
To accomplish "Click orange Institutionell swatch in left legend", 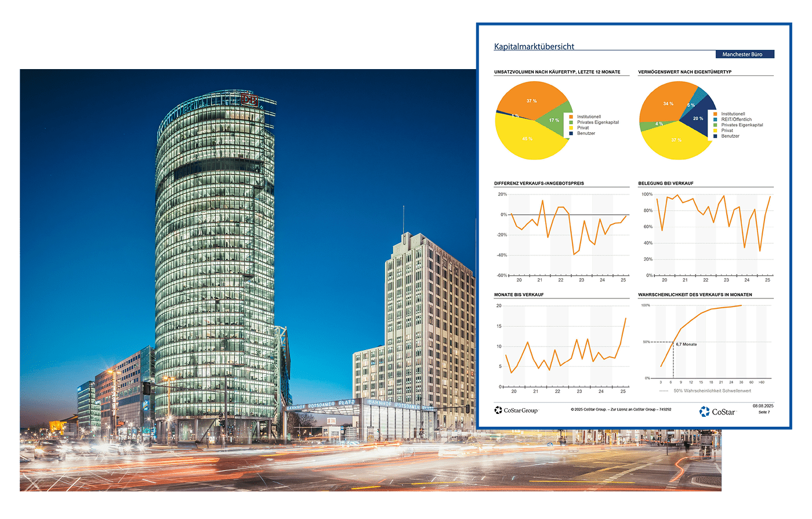I will tap(571, 117).
